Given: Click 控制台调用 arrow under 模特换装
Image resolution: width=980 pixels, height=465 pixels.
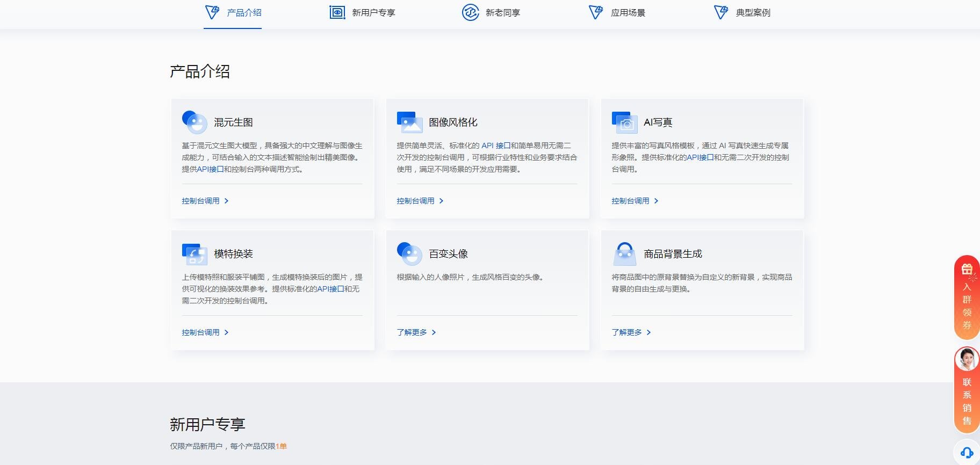Looking at the screenshot, I should [x=226, y=332].
